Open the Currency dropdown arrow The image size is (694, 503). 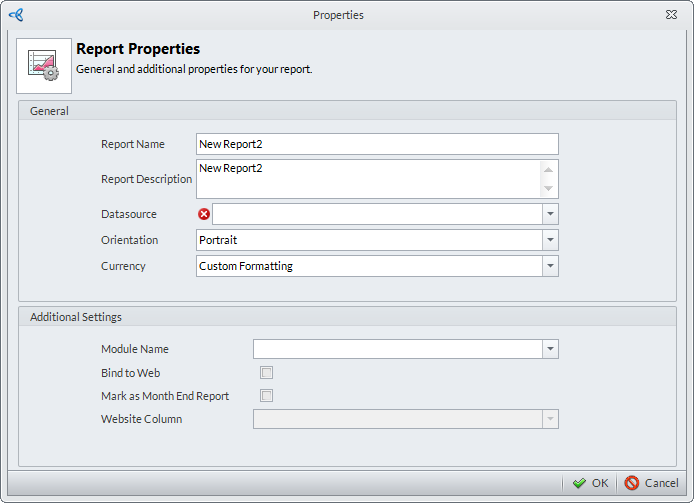tap(550, 266)
